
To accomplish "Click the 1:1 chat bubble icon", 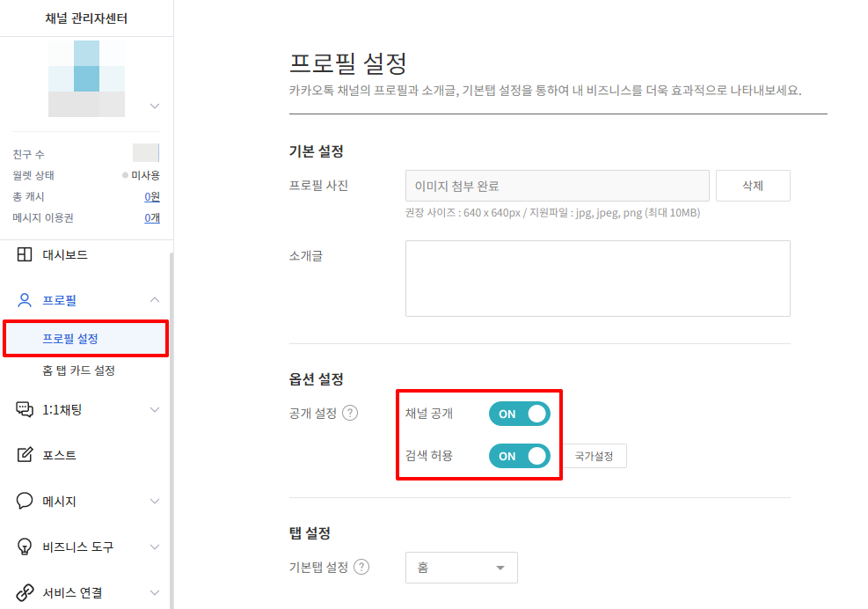I will coord(25,409).
